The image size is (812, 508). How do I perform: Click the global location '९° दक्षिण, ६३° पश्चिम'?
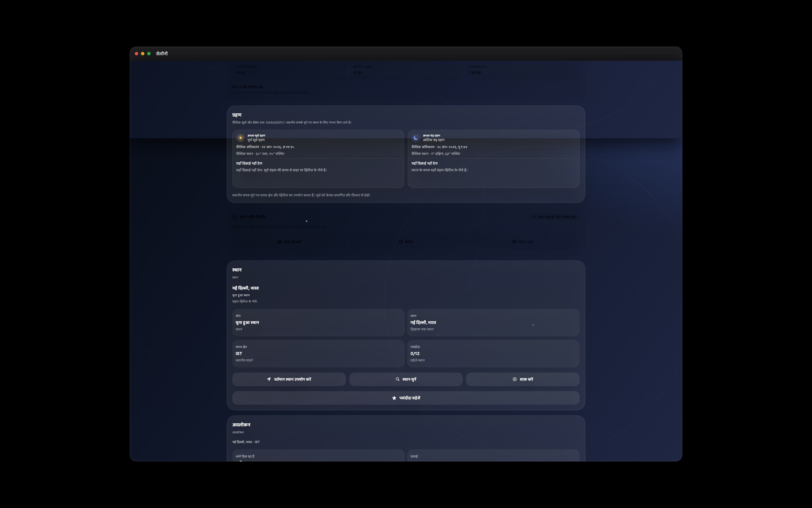point(445,154)
